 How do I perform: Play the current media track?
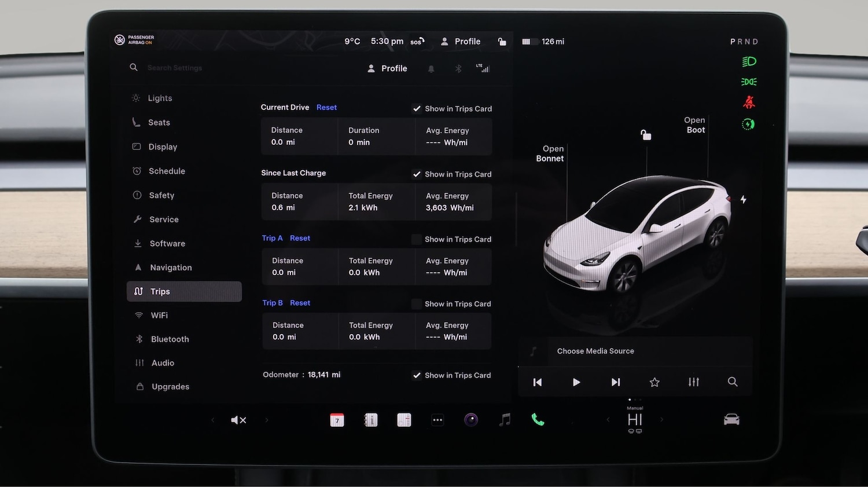(576, 382)
